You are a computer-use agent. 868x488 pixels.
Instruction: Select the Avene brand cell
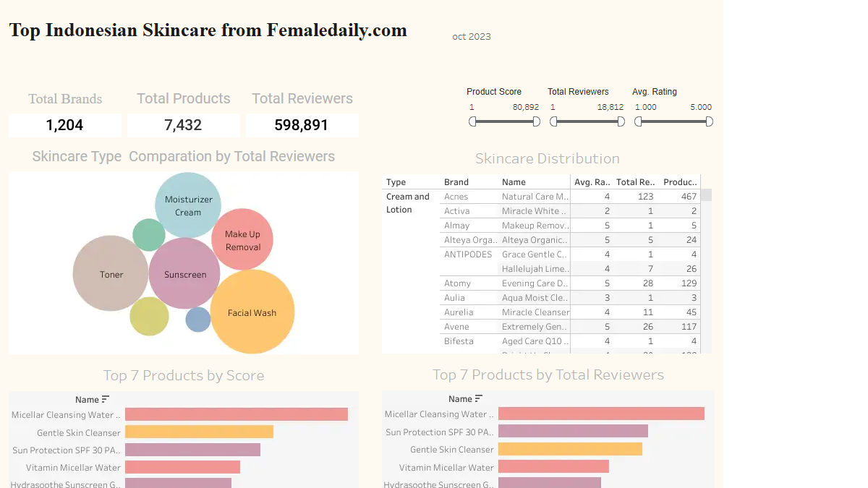(456, 327)
